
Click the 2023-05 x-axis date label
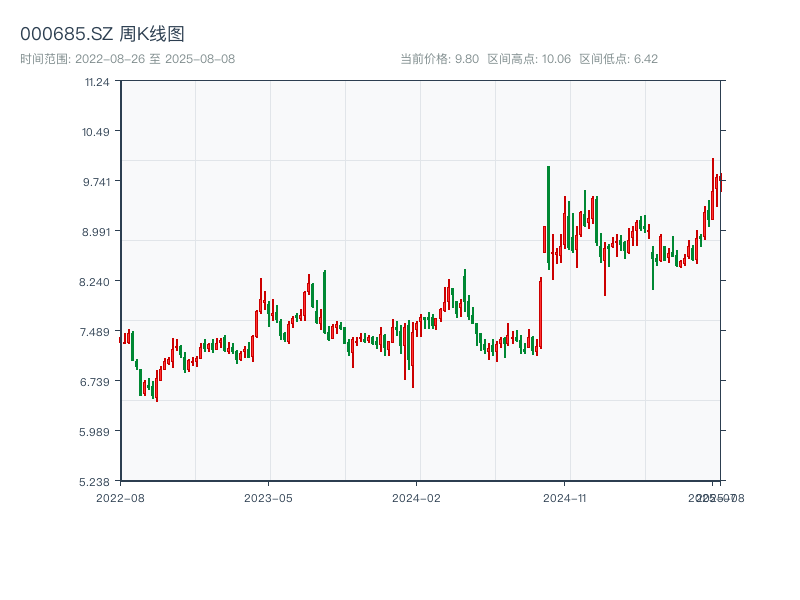268,497
